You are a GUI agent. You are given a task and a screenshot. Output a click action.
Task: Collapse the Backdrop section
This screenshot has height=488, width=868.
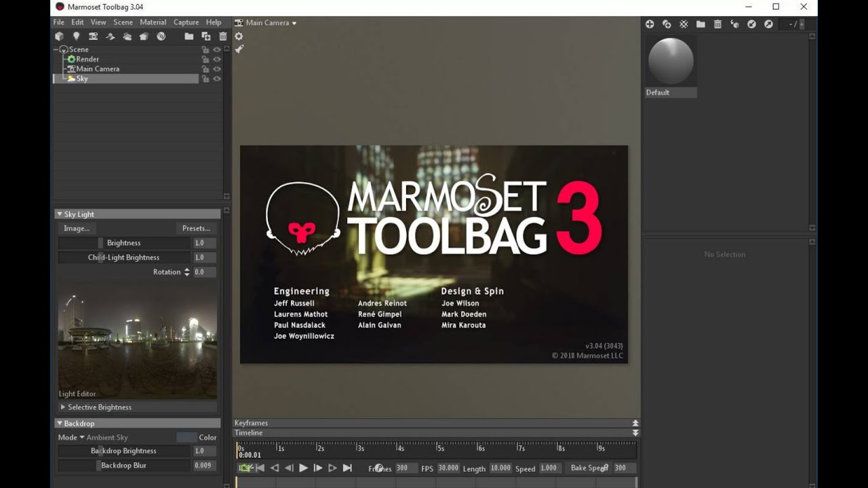(60, 424)
